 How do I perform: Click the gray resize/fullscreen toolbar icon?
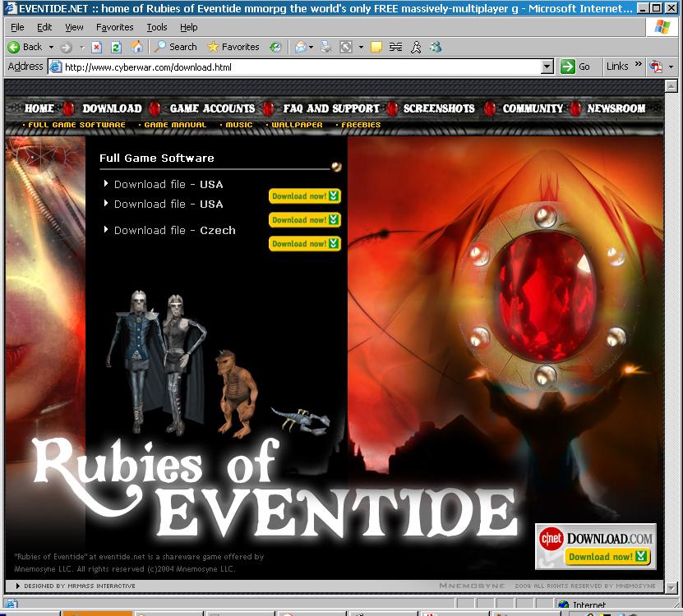[346, 47]
